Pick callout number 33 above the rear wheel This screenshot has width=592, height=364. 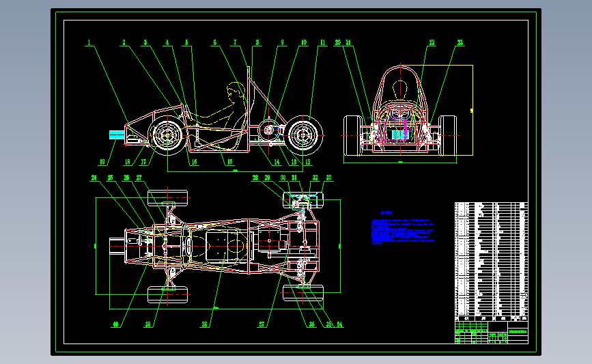tap(329, 178)
